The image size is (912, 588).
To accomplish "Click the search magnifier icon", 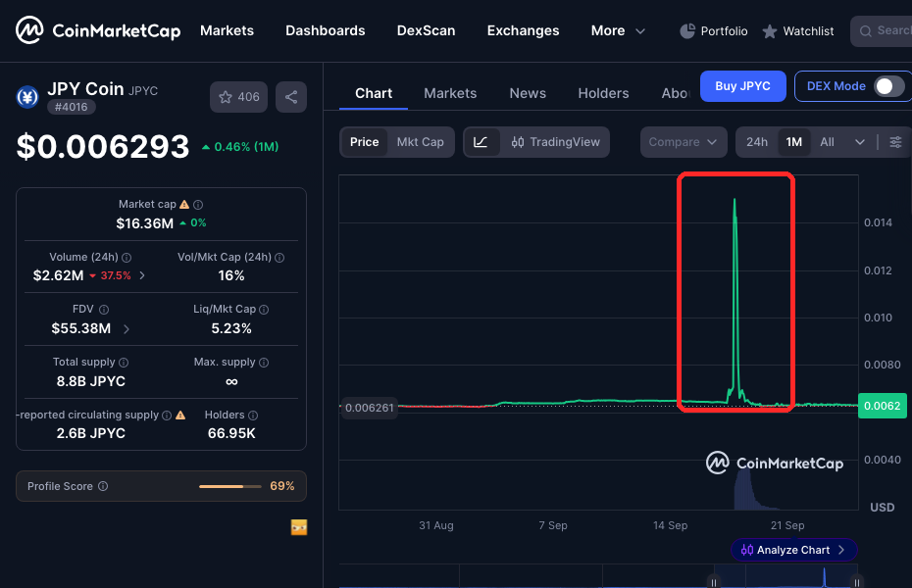I will (866, 30).
